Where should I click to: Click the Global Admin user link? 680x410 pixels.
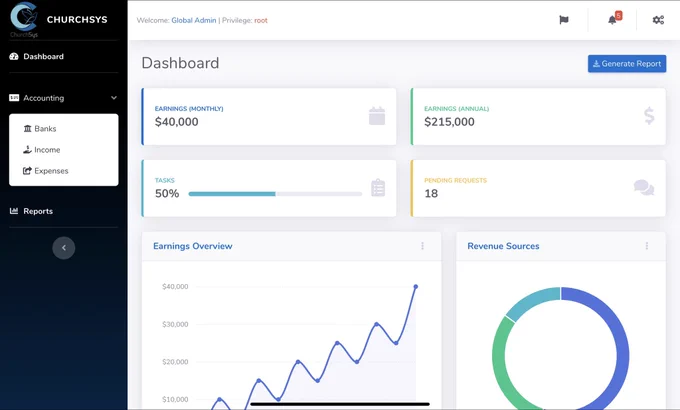pos(193,20)
